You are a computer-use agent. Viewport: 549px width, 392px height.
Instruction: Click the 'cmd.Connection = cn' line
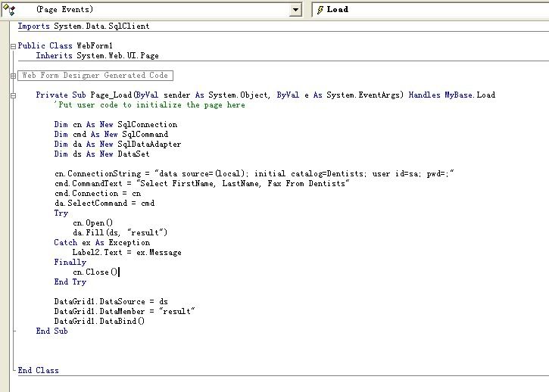pos(98,193)
